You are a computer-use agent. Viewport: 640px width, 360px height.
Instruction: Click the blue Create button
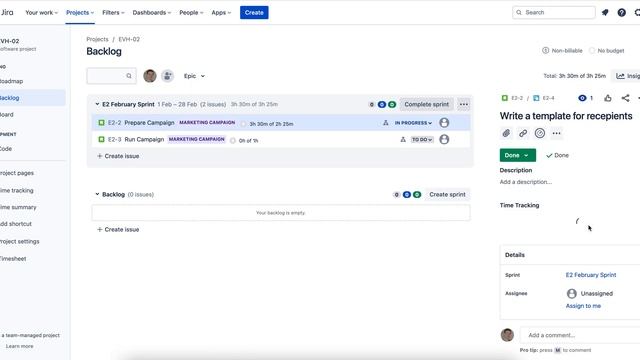pos(254,13)
